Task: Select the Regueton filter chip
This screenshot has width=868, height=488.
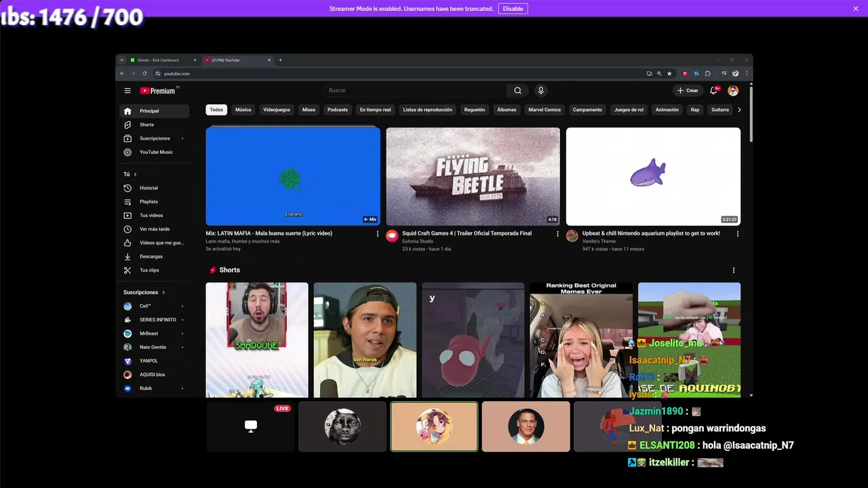Action: (475, 110)
